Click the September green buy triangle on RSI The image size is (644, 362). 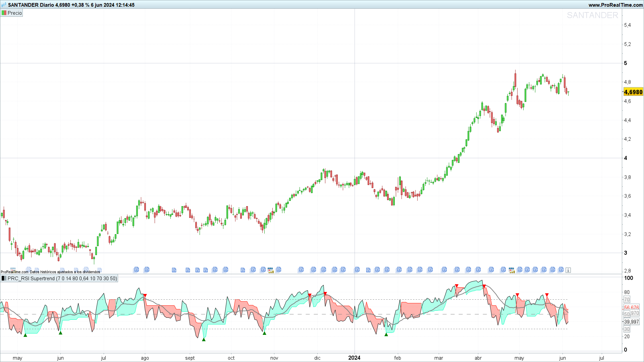(x=204, y=340)
